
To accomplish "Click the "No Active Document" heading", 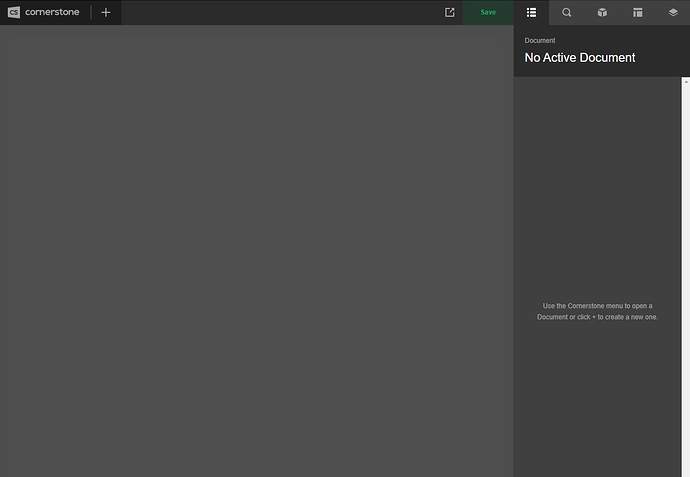I will pos(580,58).
